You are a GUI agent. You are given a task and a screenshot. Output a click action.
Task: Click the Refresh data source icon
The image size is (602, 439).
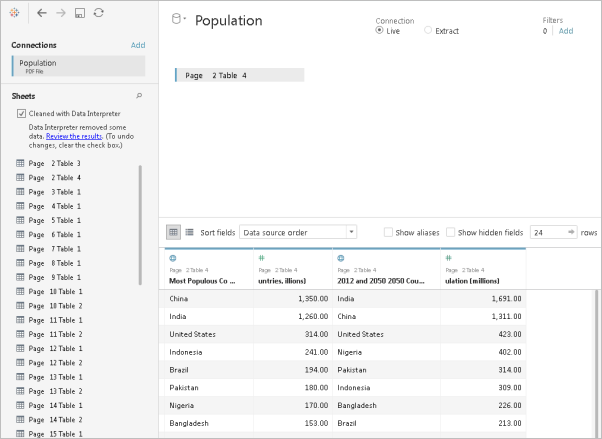[x=98, y=12]
